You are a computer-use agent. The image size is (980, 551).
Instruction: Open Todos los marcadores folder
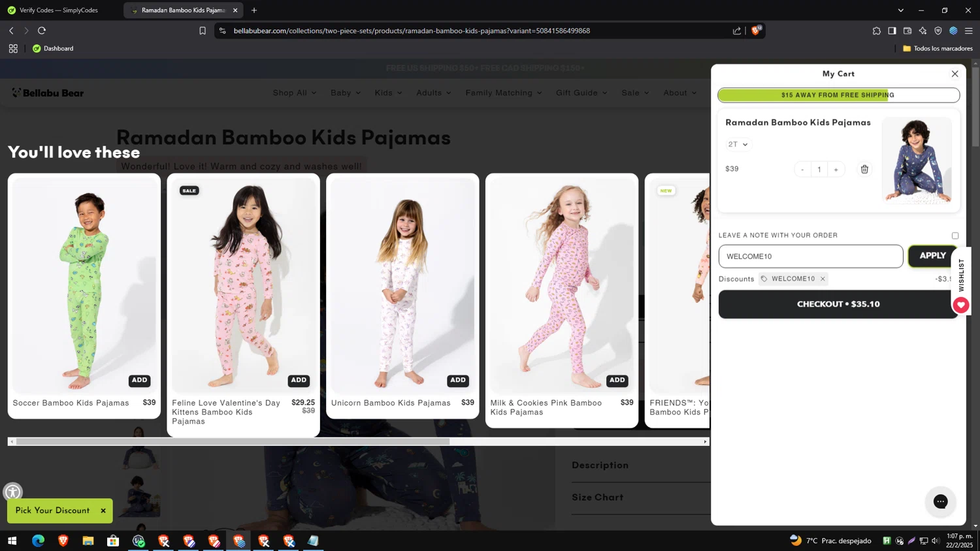coord(938,48)
